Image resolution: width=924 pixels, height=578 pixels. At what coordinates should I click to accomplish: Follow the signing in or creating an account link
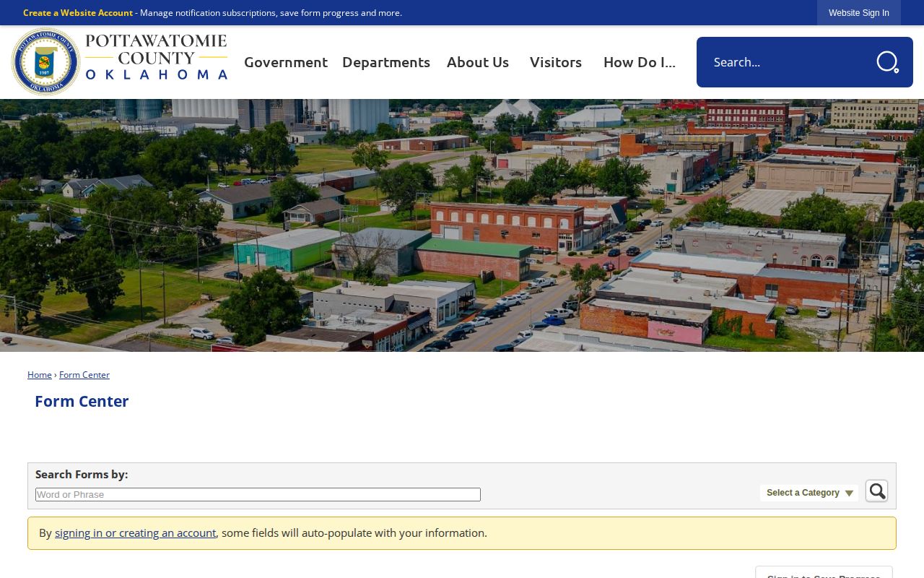point(136,533)
